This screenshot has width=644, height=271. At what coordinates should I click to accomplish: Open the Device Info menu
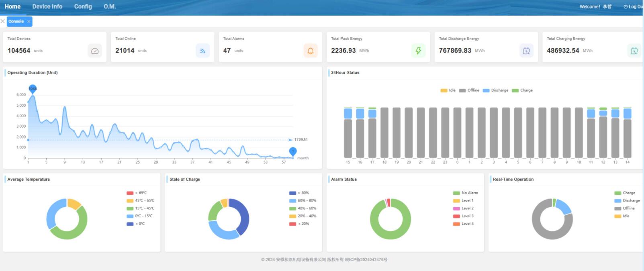click(x=47, y=7)
